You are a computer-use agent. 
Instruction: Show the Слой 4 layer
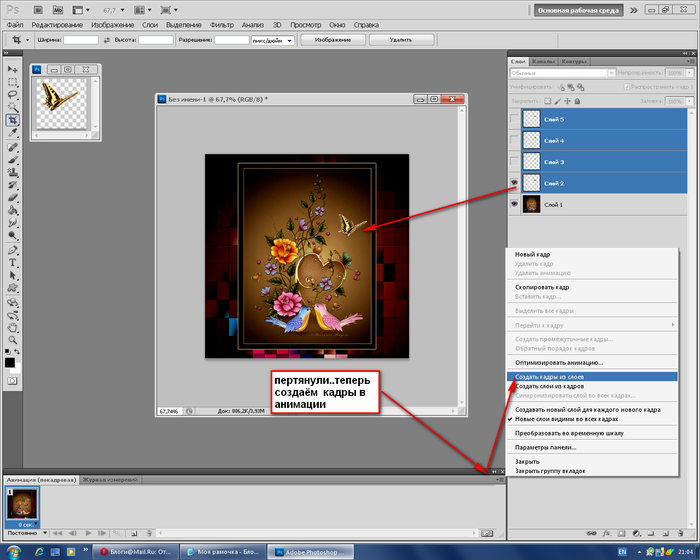514,140
